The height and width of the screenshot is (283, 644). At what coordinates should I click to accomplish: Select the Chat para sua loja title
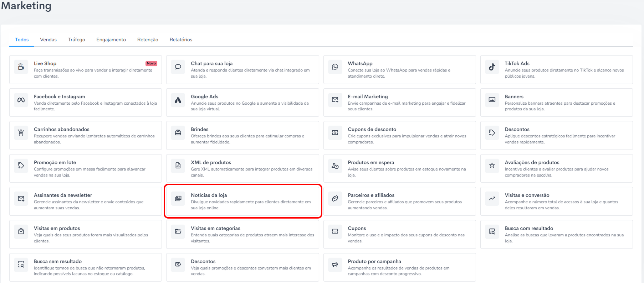click(211, 63)
